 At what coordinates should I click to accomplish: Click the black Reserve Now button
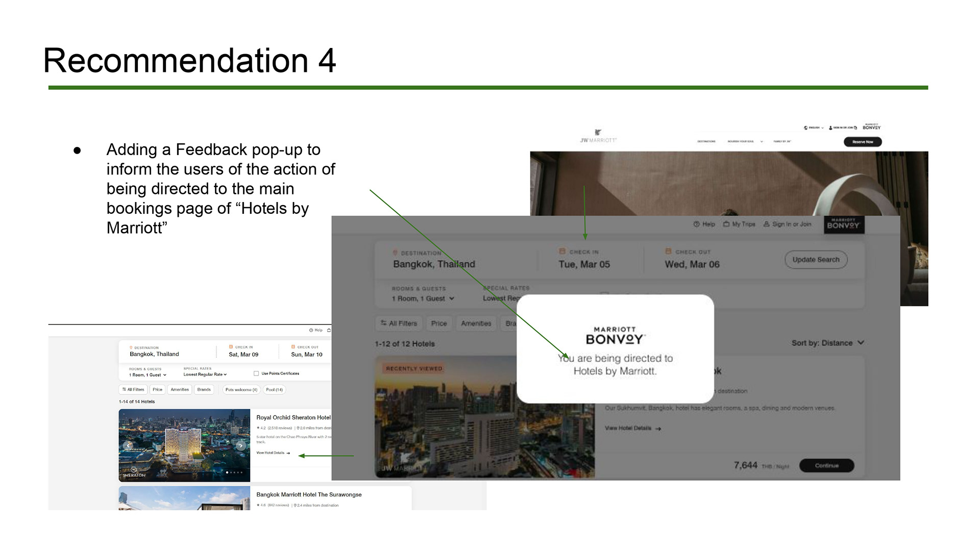click(x=863, y=142)
